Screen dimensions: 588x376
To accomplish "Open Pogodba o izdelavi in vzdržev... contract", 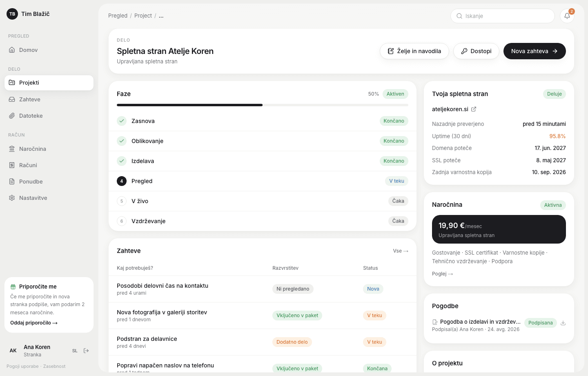I will tap(480, 322).
